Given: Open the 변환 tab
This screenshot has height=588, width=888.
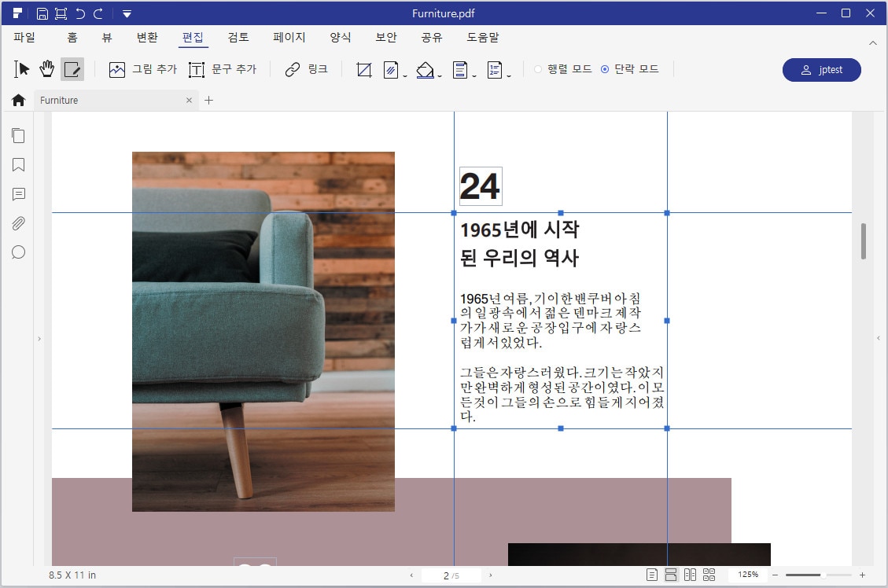Looking at the screenshot, I should [x=147, y=38].
